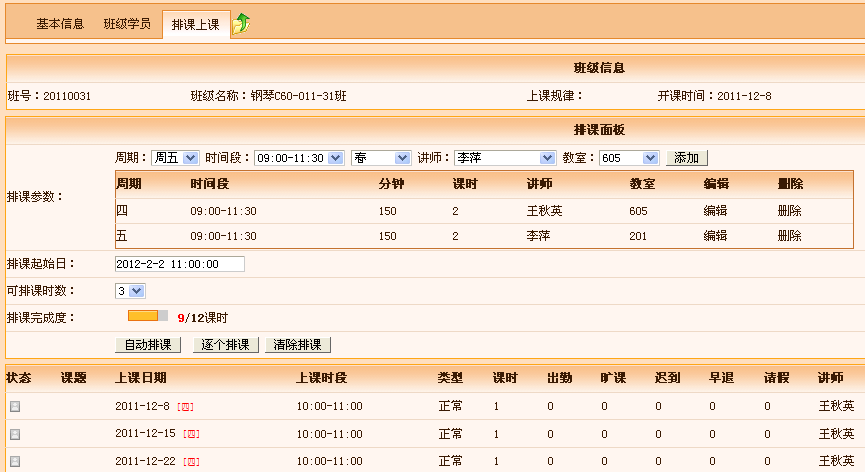Viewport: 865px width, 472px height.
Task: Click teacher 王秋英 in 排课参数 table
Action: coord(544,211)
